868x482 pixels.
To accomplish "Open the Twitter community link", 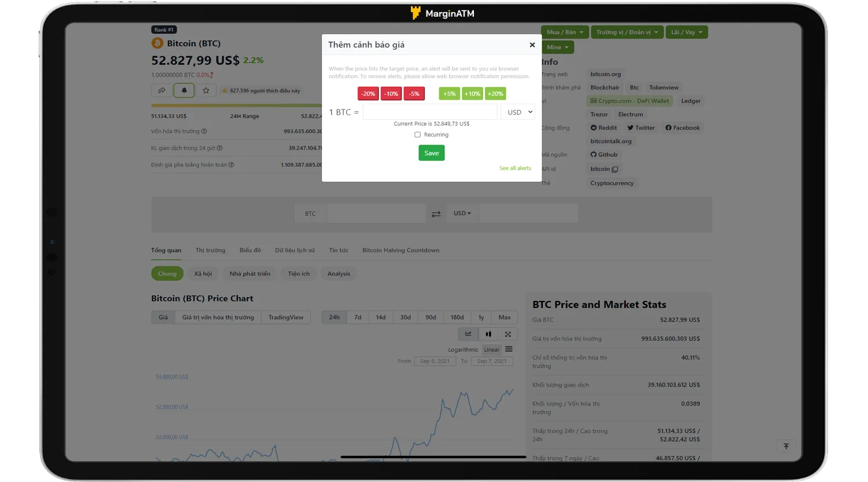I will (641, 128).
